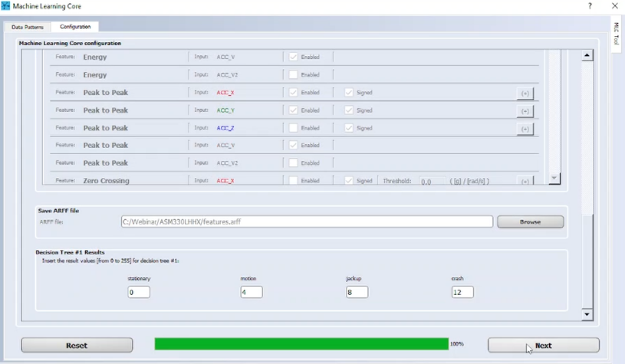Click the (+) button on Peak to Peak ACC_X row
This screenshot has height=364, width=625.
coord(525,93)
